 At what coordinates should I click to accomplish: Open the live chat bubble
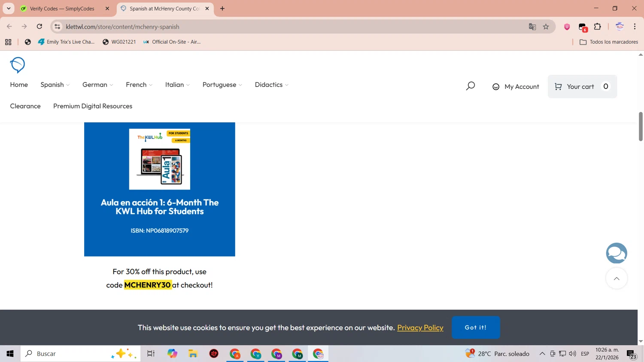(617, 253)
